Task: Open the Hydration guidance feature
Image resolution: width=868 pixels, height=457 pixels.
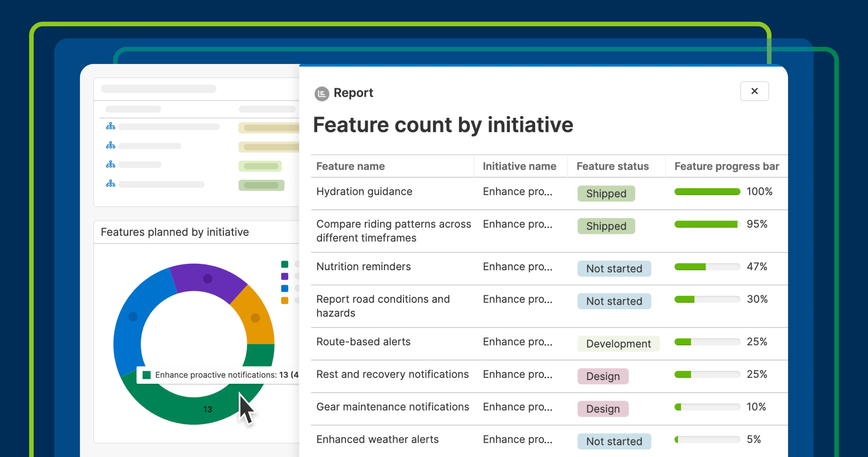Action: [x=364, y=191]
